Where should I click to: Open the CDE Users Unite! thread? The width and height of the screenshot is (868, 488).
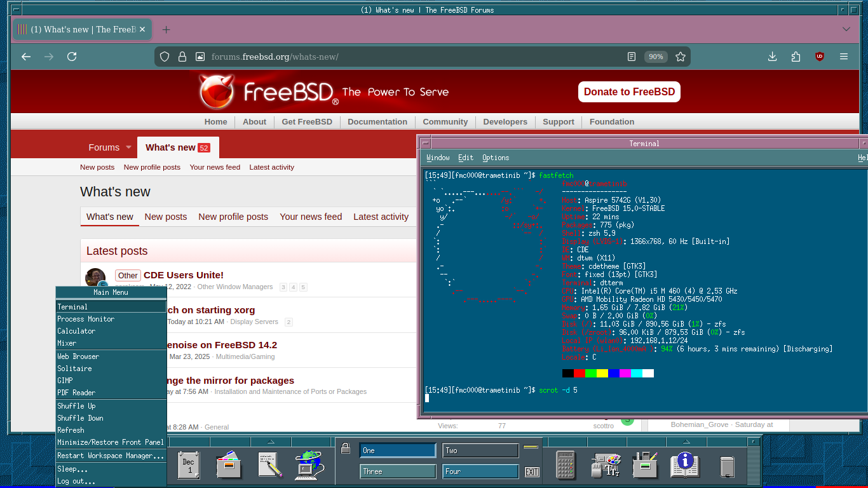[184, 274]
